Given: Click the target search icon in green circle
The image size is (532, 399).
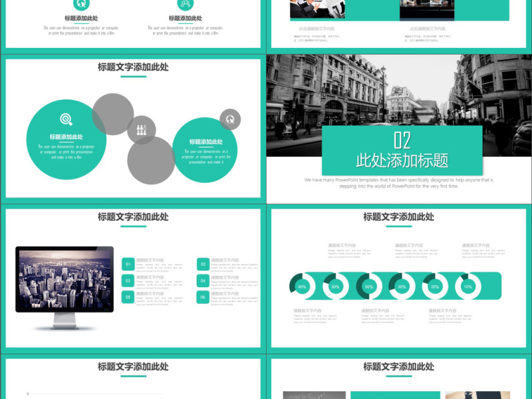Looking at the screenshot, I should click(66, 120).
